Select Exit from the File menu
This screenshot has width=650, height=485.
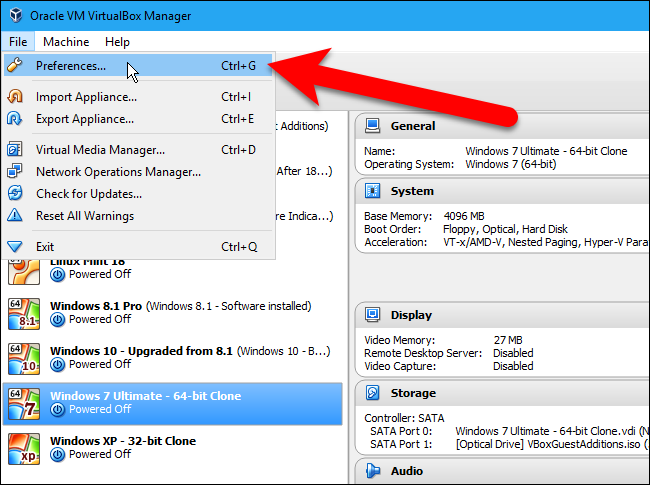pos(138,247)
